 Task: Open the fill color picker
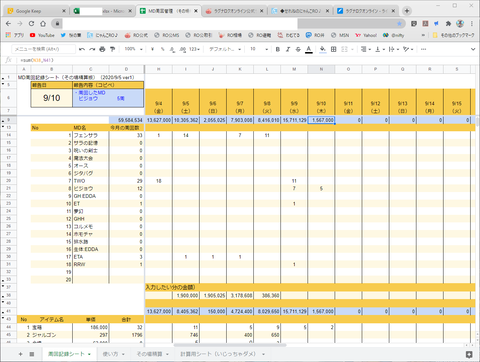[323, 49]
